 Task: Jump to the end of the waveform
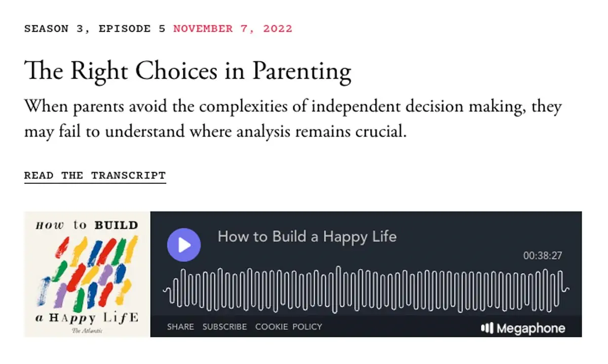(x=566, y=290)
